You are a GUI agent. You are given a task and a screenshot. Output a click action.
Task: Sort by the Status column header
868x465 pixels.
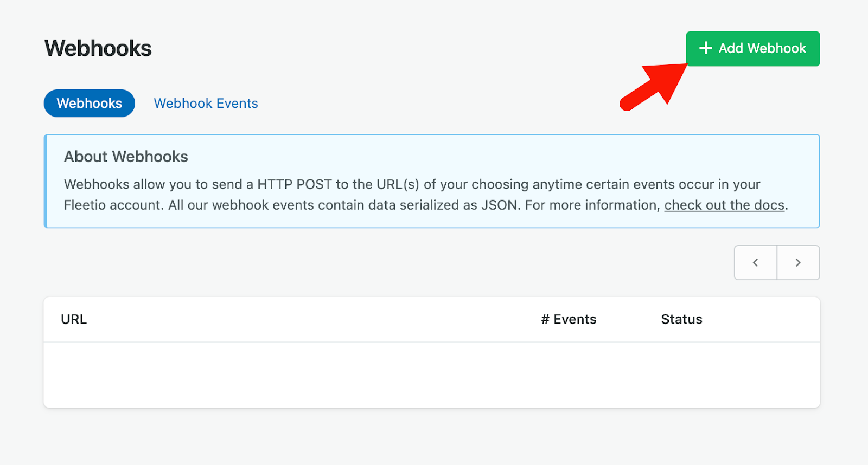(681, 319)
